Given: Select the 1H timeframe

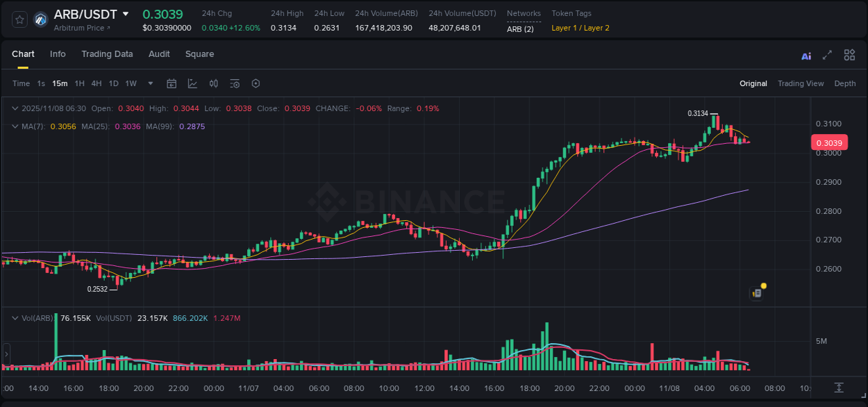Looking at the screenshot, I should (x=80, y=83).
